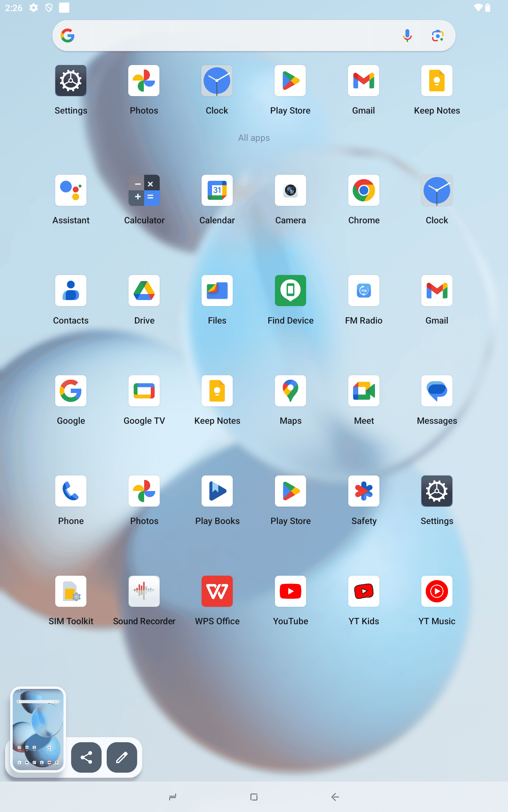Tap the Google search bar field

[254, 36]
